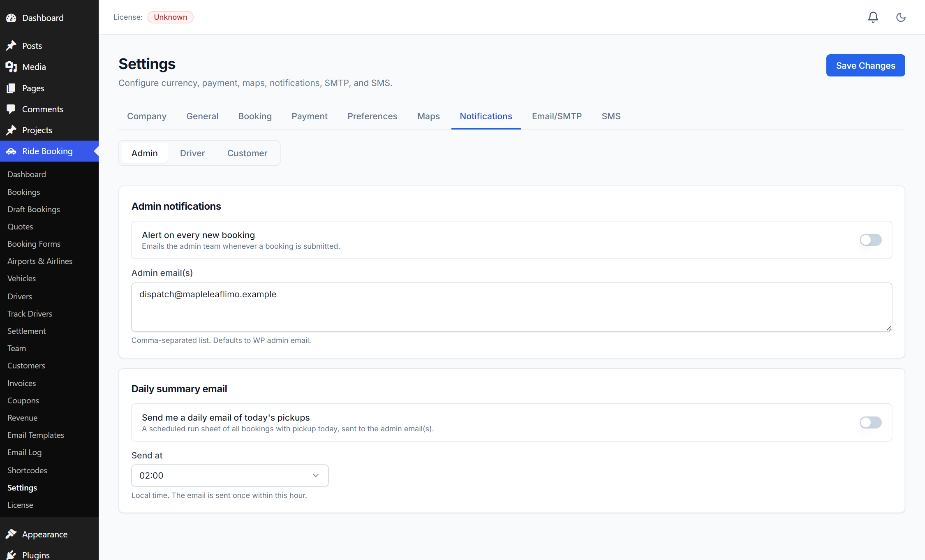The image size is (925, 560).
Task: Click into the Admin email(s) textarea
Action: tap(511, 307)
